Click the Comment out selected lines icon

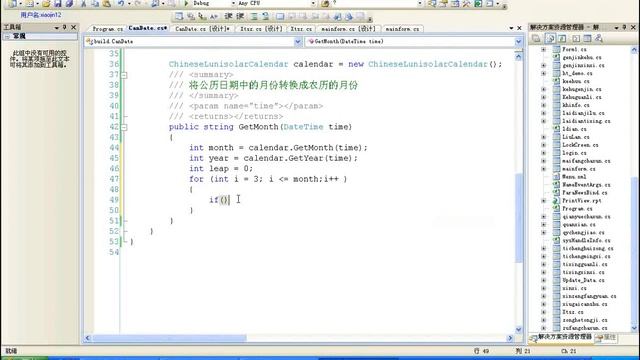tap(254, 16)
